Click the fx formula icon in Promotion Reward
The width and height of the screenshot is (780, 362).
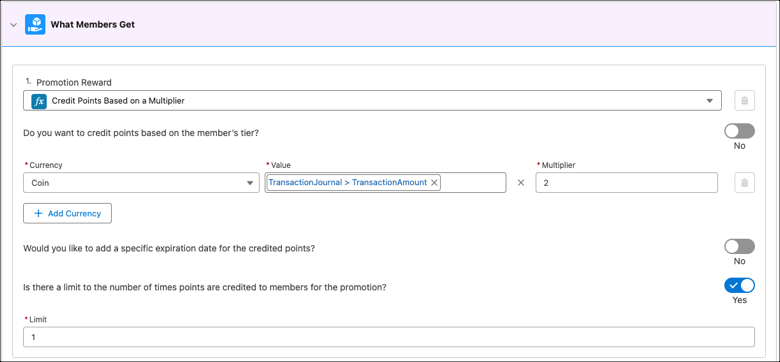pos(39,101)
